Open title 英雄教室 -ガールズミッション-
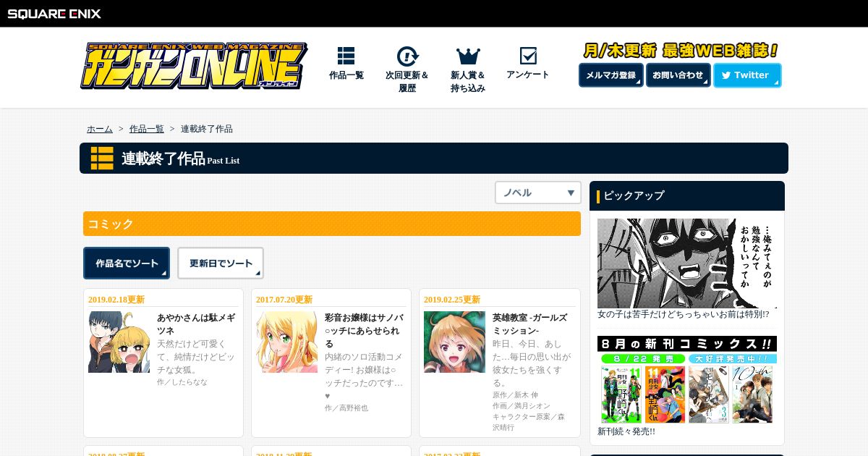The height and width of the screenshot is (456, 868). click(530, 324)
